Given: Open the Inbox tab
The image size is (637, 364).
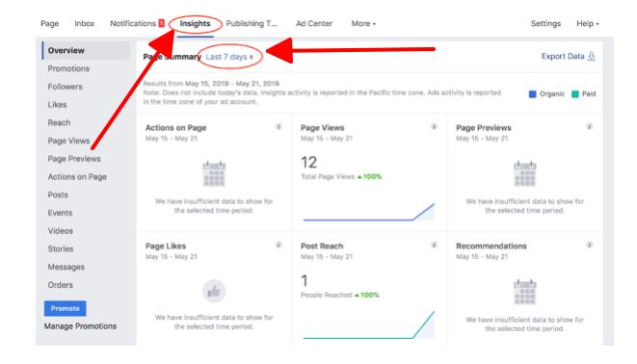Looking at the screenshot, I should click(84, 23).
